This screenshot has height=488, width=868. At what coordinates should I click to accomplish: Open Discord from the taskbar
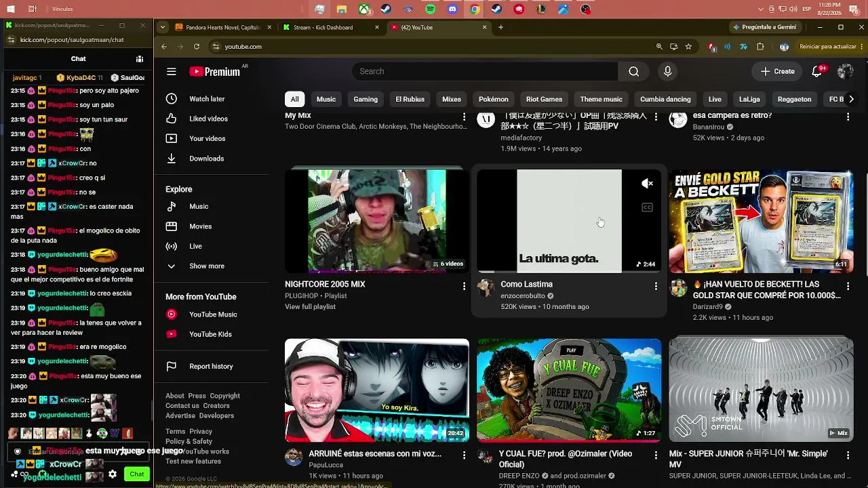(x=453, y=9)
